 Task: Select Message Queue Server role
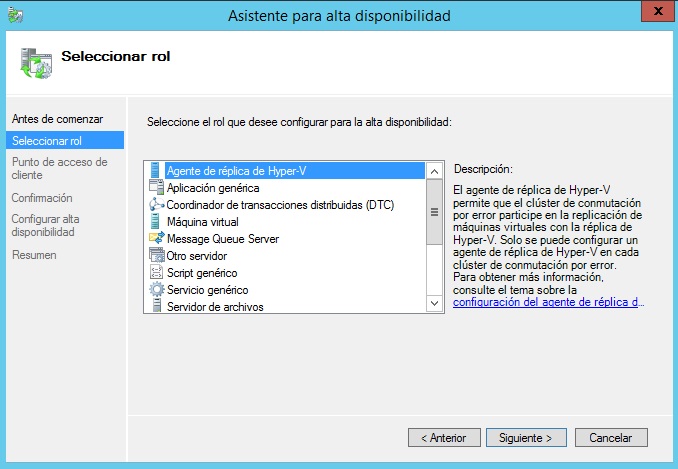(x=223, y=239)
